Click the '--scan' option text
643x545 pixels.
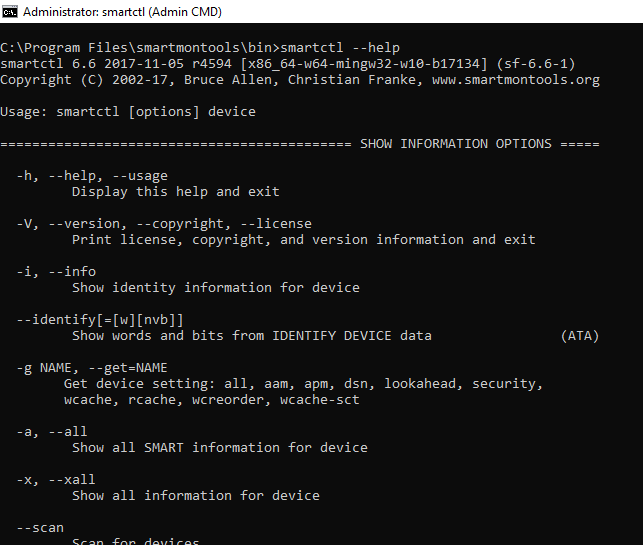pos(40,528)
